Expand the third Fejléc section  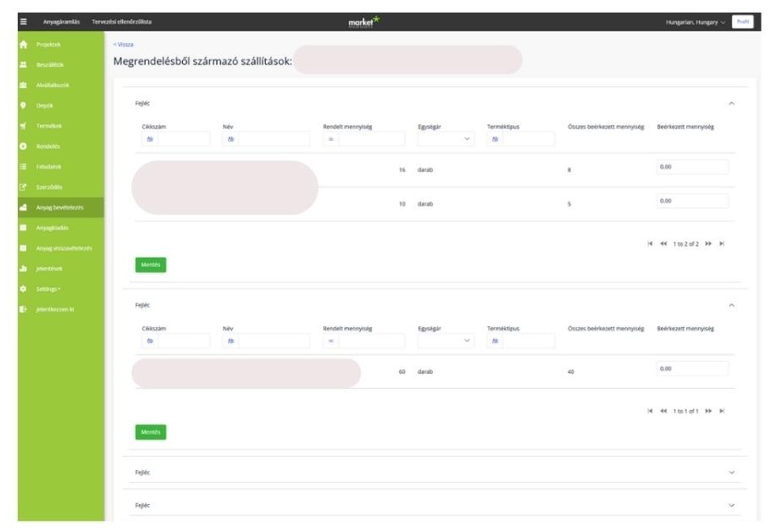click(x=732, y=472)
